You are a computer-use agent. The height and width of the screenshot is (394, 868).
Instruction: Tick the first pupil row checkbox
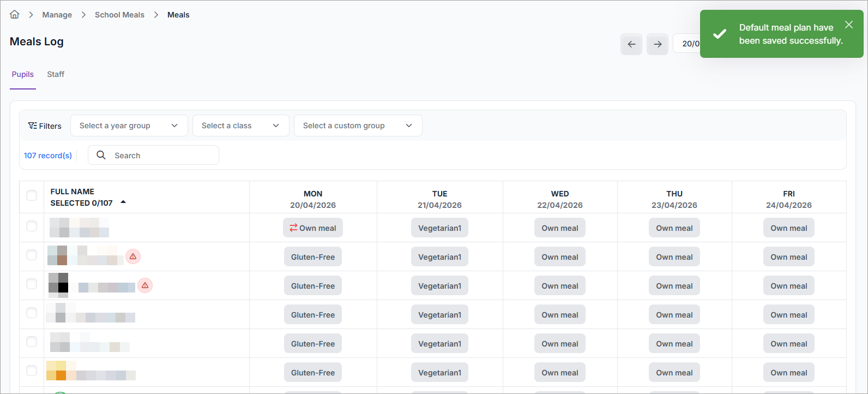(32, 226)
